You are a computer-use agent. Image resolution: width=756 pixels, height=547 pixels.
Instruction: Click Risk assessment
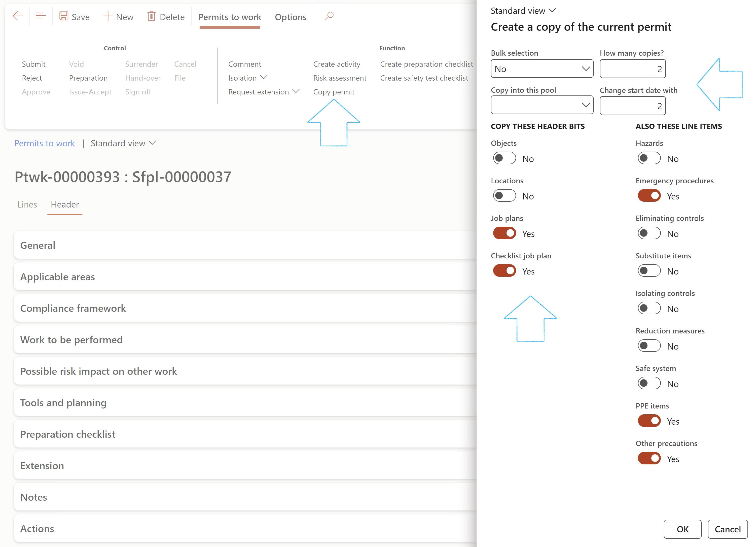point(340,78)
